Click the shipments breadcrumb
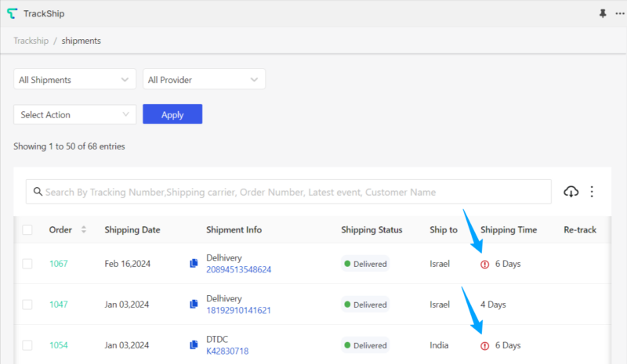 point(82,41)
